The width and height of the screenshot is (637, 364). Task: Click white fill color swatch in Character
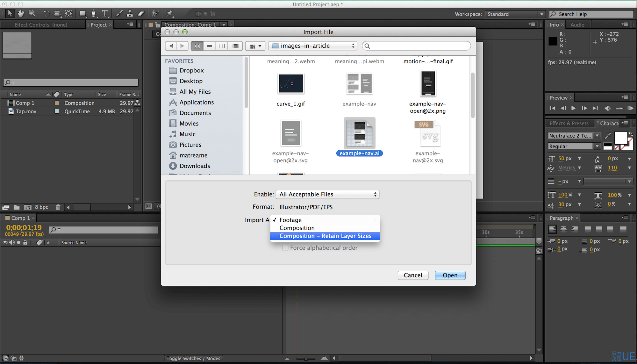[620, 138]
